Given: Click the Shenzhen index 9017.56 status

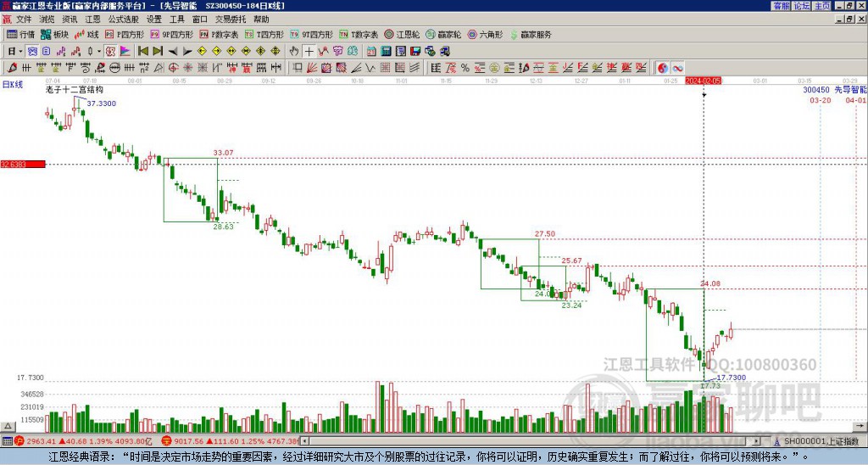Looking at the screenshot, I should click(230, 442).
